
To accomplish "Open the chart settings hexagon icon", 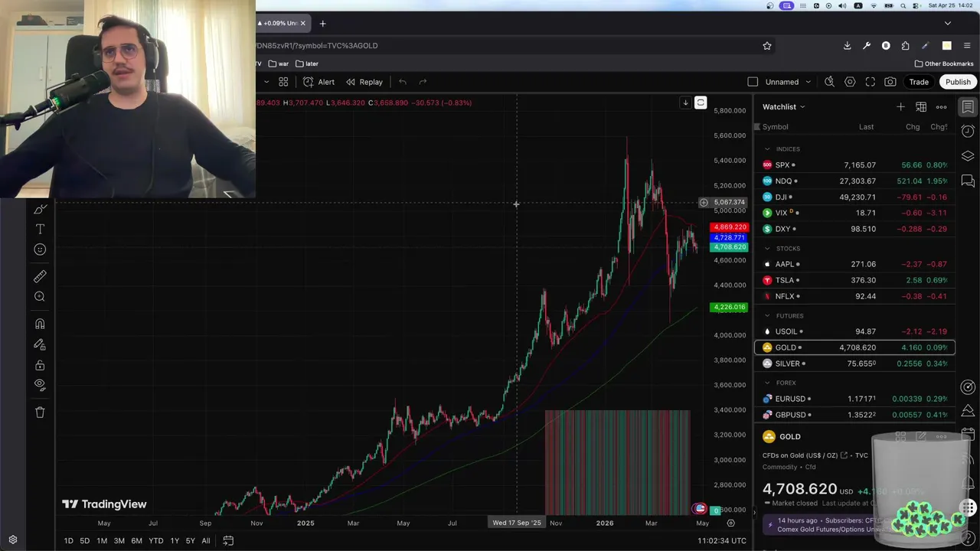I will pos(850,82).
